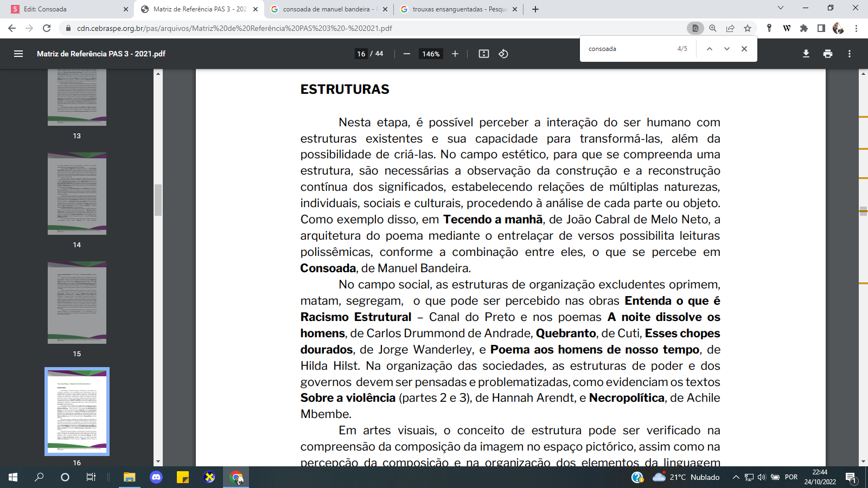Click the document scrollbar thumb on right

[x=863, y=211]
